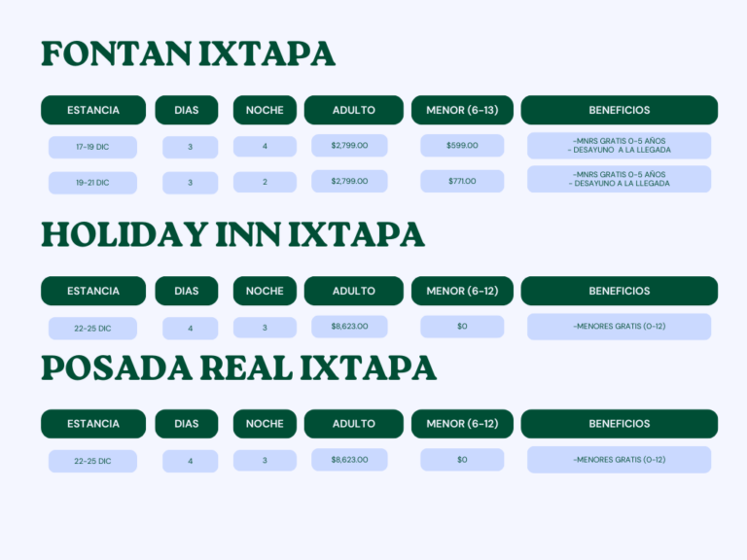Image resolution: width=747 pixels, height=560 pixels.
Task: Select the benefits cell of 17-19 DIC row
Action: coord(619,146)
